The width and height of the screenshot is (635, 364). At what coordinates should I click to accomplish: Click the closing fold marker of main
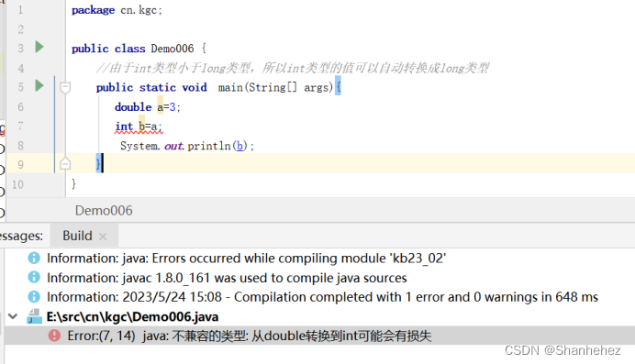pyautogui.click(x=65, y=164)
